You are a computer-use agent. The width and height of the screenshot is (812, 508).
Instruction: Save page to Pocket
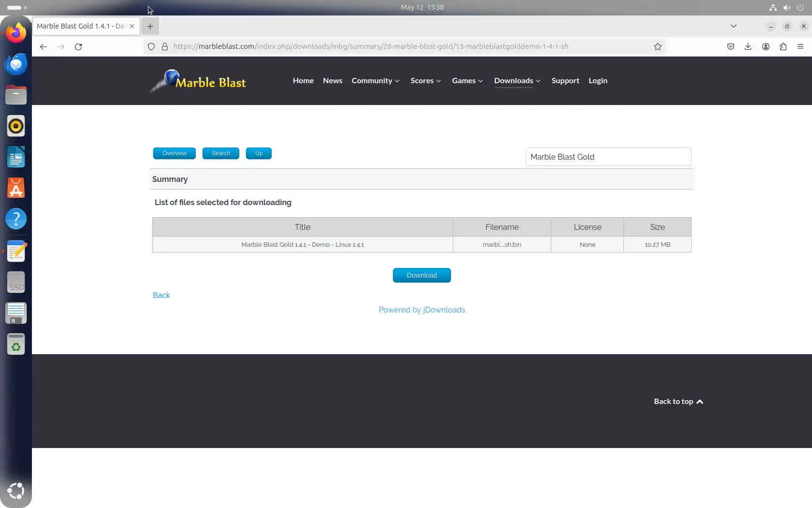coord(731,46)
